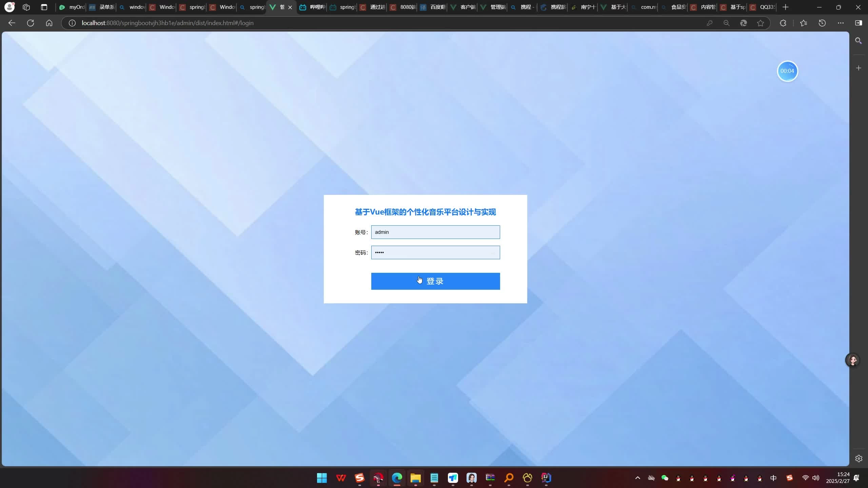Open the saved passwords key icon
Image resolution: width=868 pixels, height=488 pixels.
tap(710, 23)
